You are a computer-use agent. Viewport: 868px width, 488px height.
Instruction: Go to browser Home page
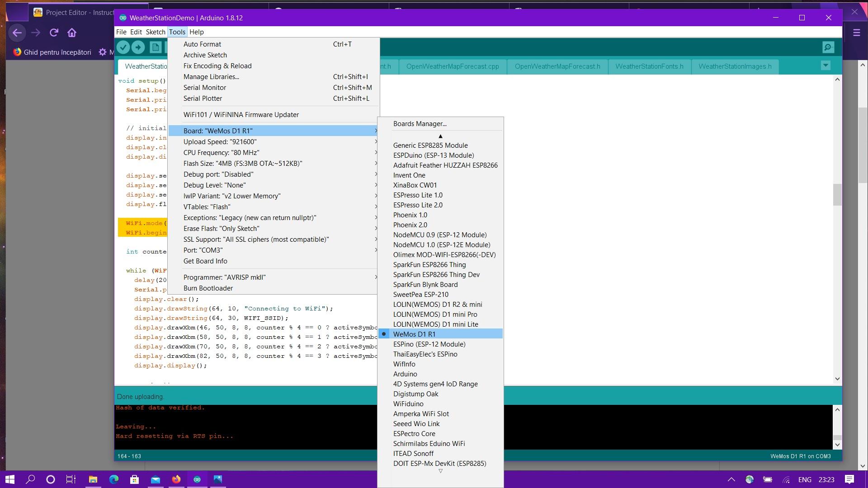pos(72,33)
